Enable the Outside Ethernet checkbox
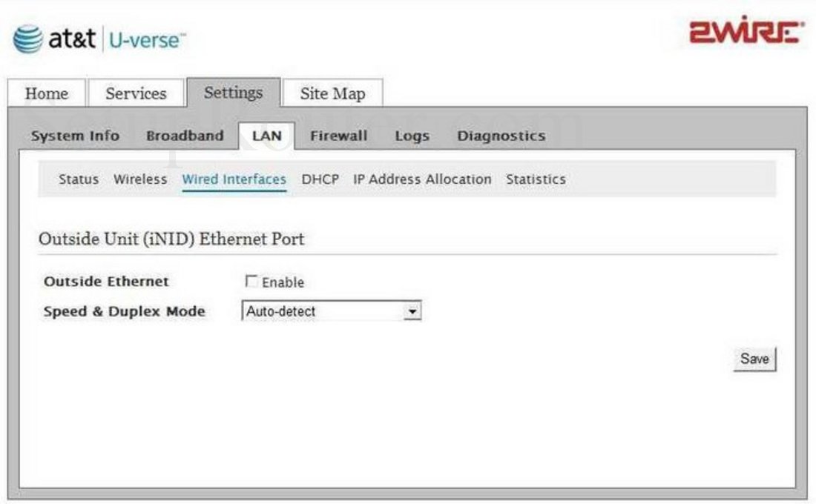 point(252,281)
